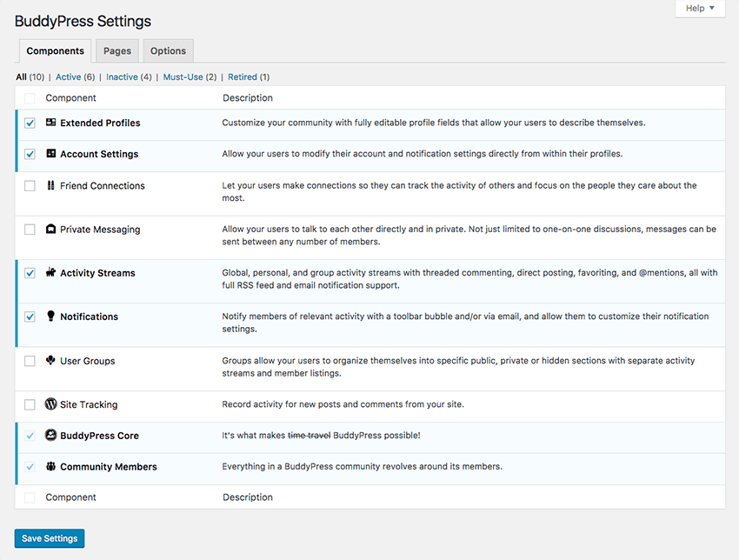Click Site Tracking's description text
Screen dimensions: 739x560
pos(343,404)
